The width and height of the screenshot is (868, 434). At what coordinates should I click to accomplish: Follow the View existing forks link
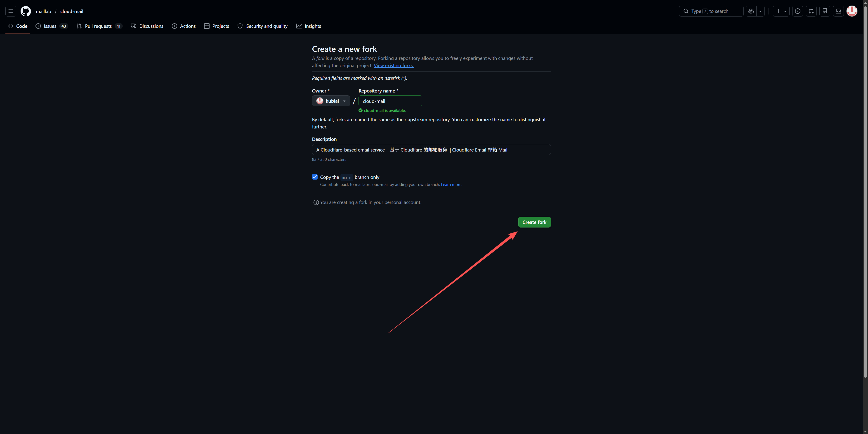(x=394, y=65)
